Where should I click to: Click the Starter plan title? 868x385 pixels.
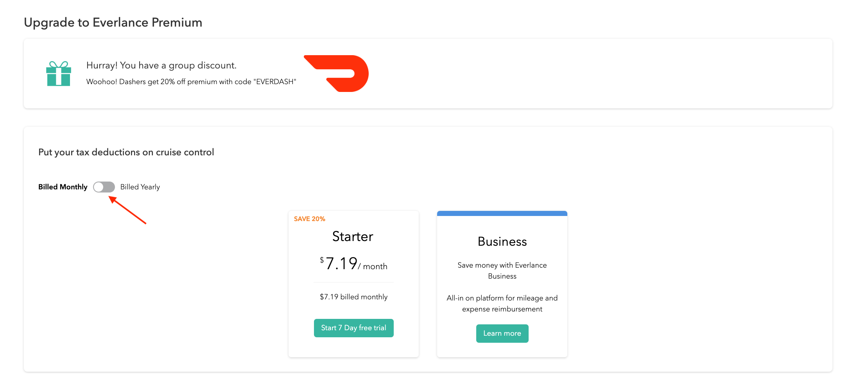[x=353, y=236]
